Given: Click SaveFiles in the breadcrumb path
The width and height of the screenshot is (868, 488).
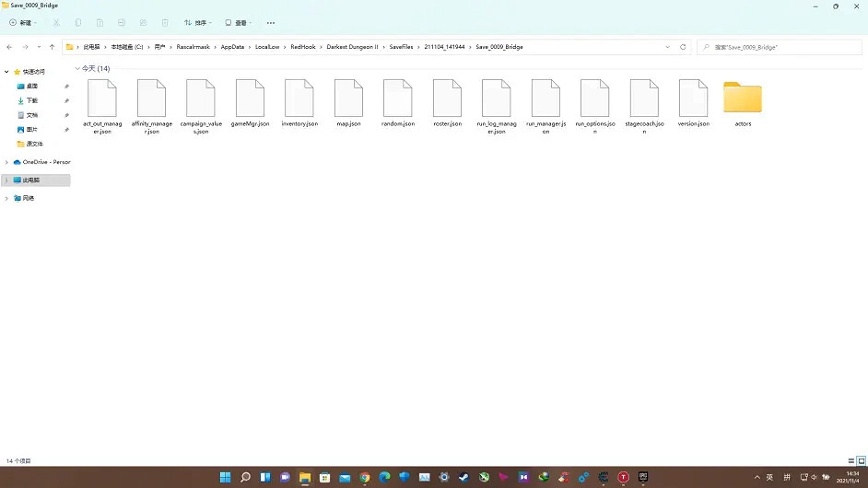Looking at the screenshot, I should coord(402,47).
